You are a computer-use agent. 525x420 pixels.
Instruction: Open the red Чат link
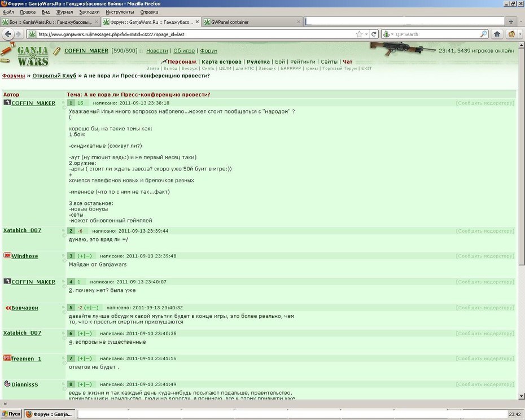348,62
